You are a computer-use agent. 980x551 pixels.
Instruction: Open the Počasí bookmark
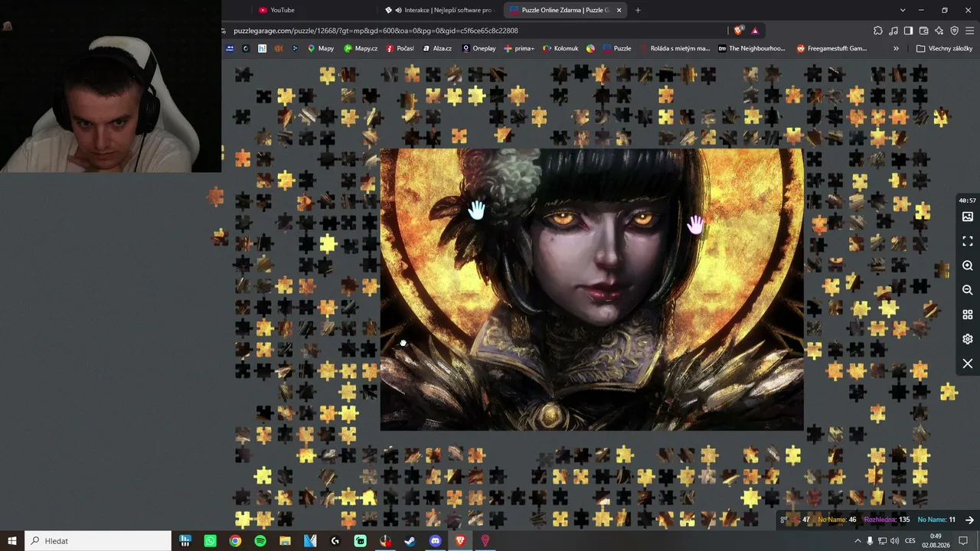pyautogui.click(x=400, y=48)
